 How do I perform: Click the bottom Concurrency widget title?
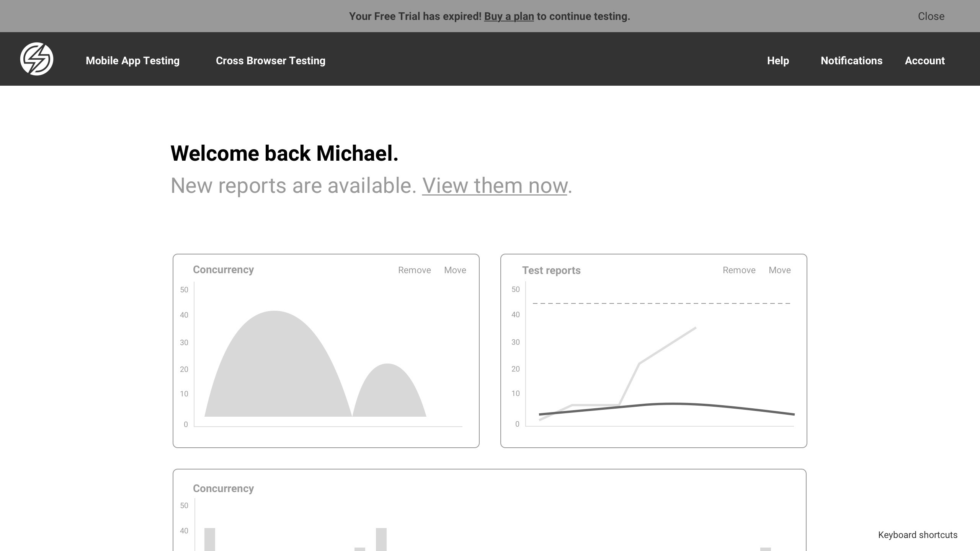pyautogui.click(x=223, y=489)
